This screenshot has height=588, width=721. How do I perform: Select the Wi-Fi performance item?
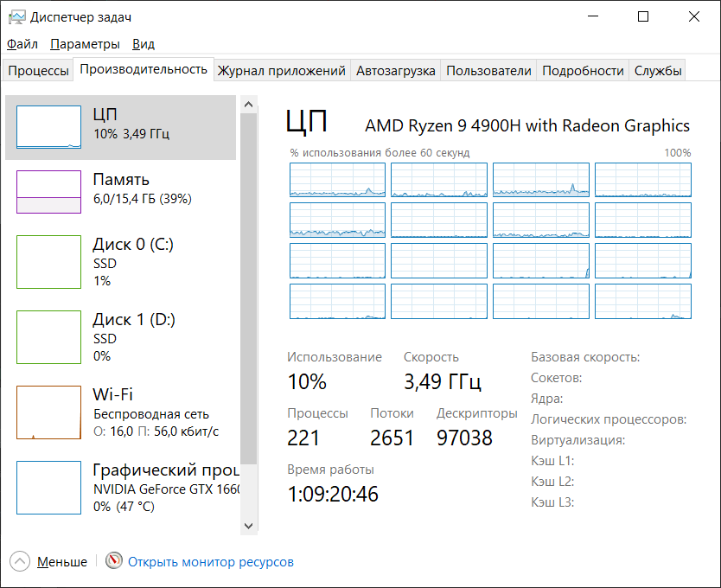[120, 412]
